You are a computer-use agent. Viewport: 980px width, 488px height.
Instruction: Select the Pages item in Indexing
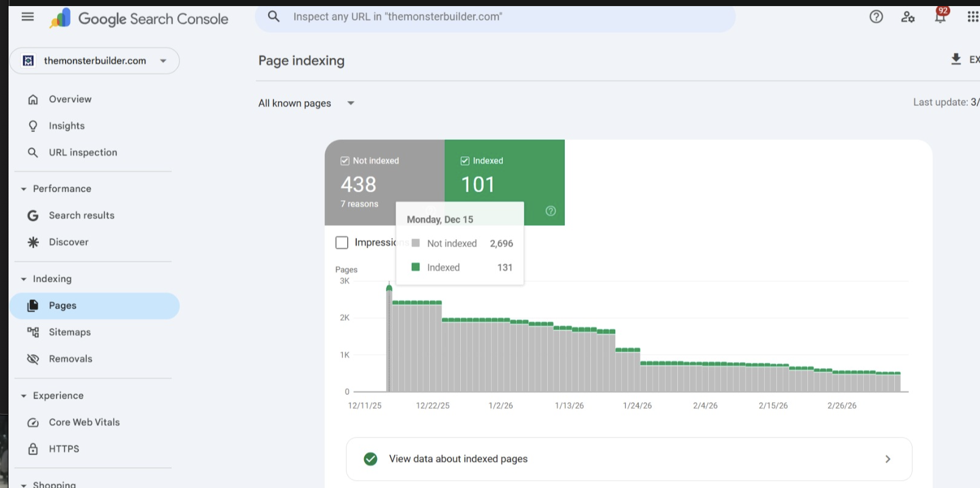pyautogui.click(x=94, y=305)
